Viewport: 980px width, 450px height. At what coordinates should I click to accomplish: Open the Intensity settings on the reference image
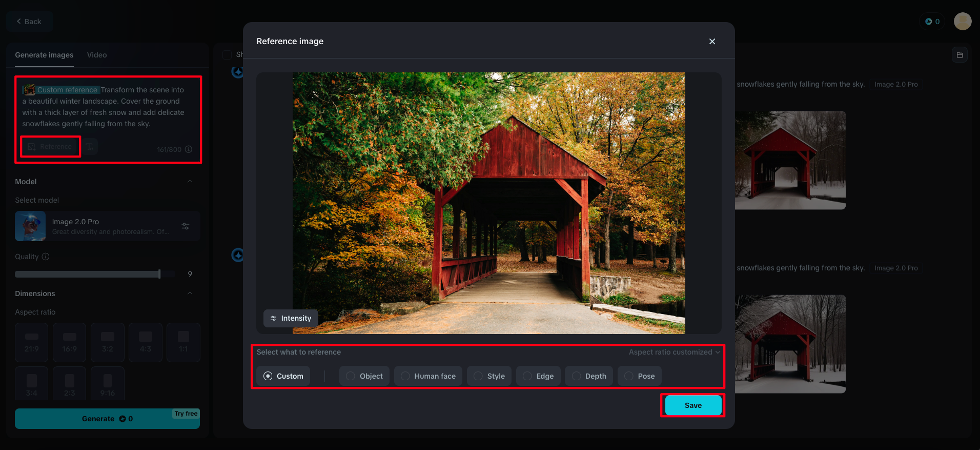tap(291, 318)
